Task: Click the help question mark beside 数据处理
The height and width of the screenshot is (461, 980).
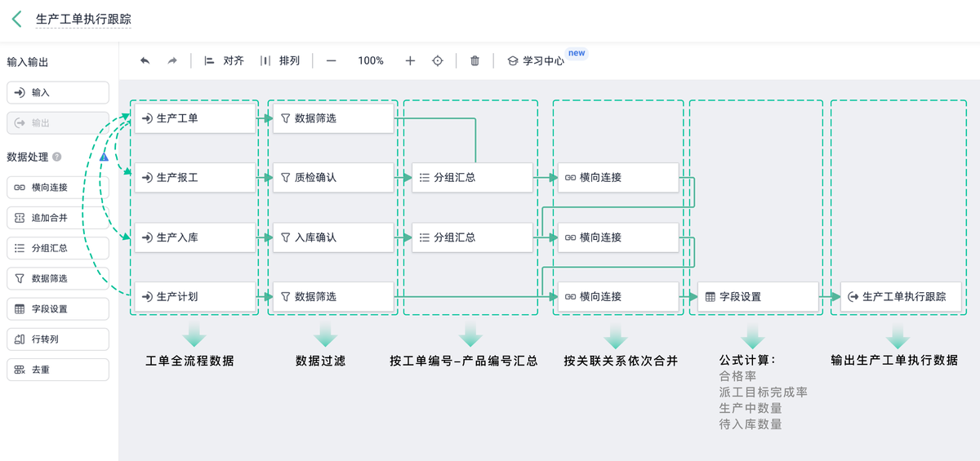Action: (57, 157)
